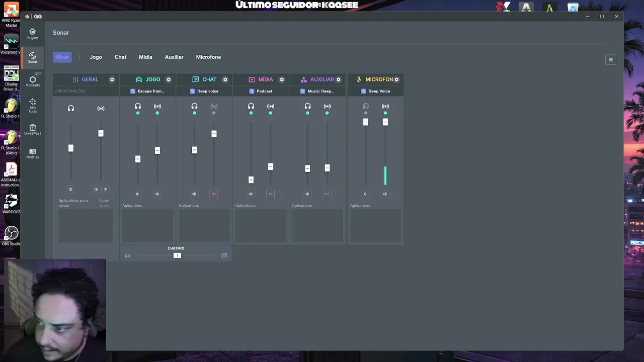Open Notícias in the sidebar
Screen dimensions: 644x362
tap(33, 153)
